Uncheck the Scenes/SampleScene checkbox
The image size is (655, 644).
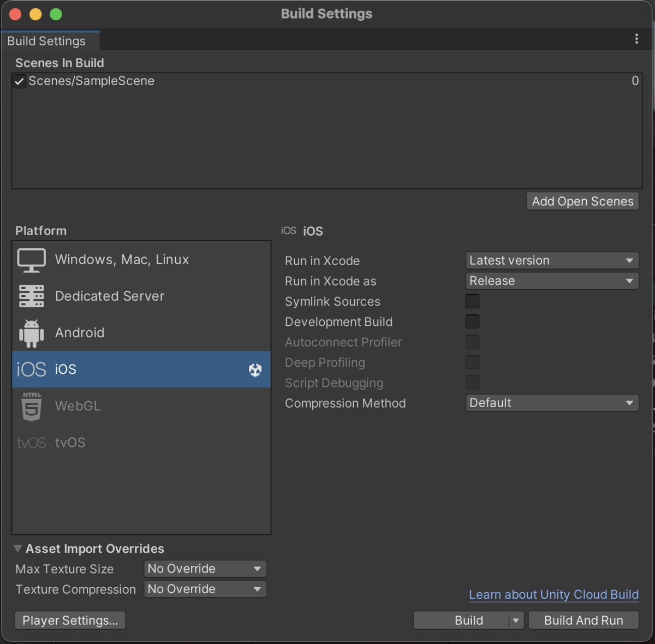coord(19,81)
